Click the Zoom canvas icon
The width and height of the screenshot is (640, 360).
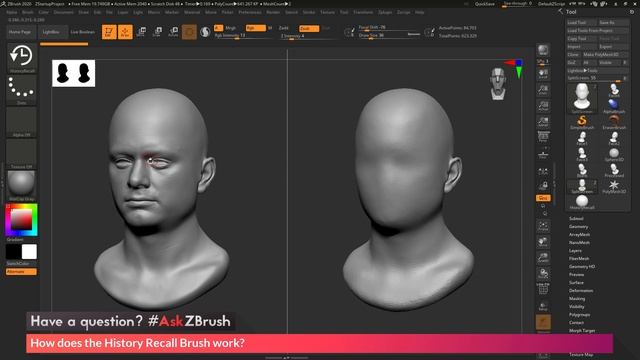click(543, 90)
